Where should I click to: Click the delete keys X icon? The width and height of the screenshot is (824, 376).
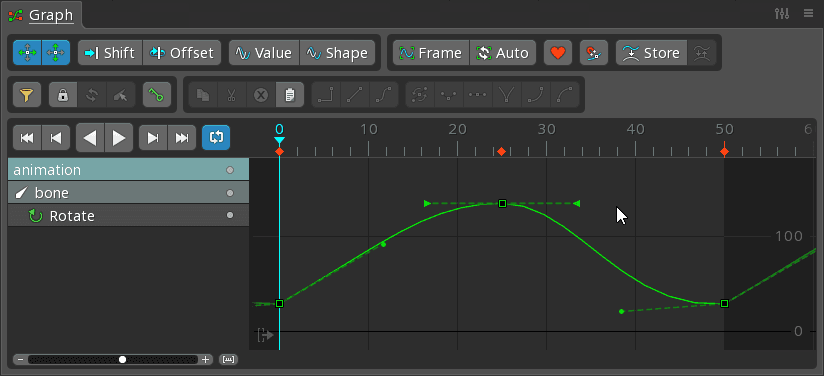click(261, 95)
